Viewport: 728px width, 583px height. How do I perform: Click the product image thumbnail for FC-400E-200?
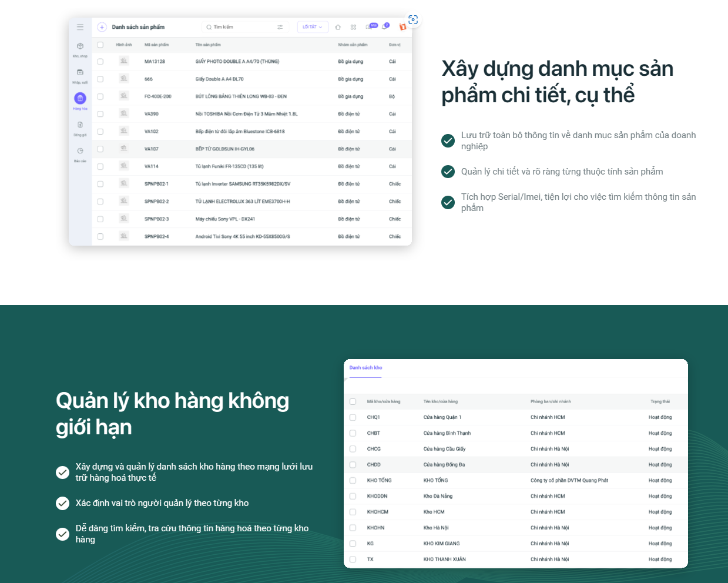tap(123, 96)
